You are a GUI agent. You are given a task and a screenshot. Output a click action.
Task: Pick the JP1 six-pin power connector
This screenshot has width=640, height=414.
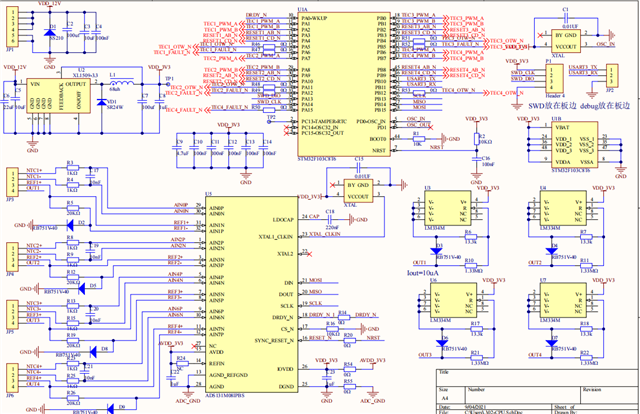(12, 27)
